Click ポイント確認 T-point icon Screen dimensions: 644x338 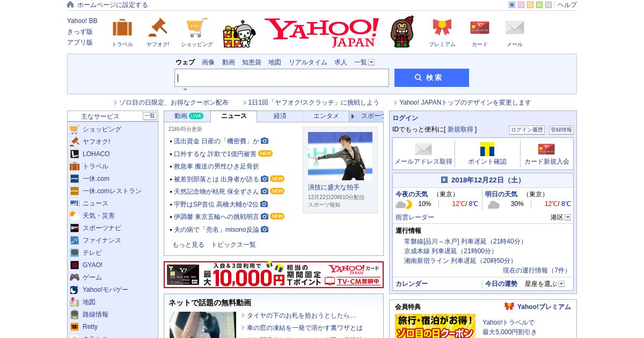click(x=487, y=149)
